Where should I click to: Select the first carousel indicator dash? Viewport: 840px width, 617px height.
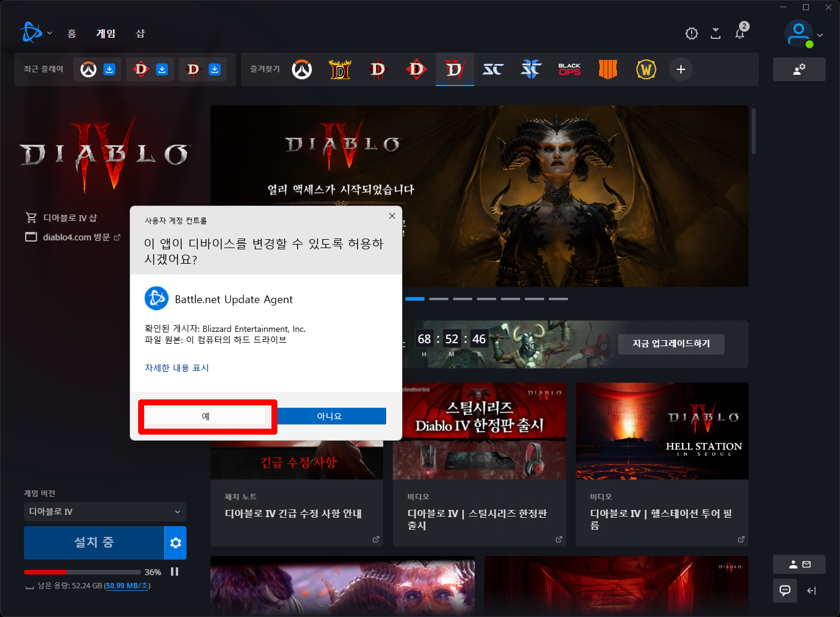[x=415, y=298]
